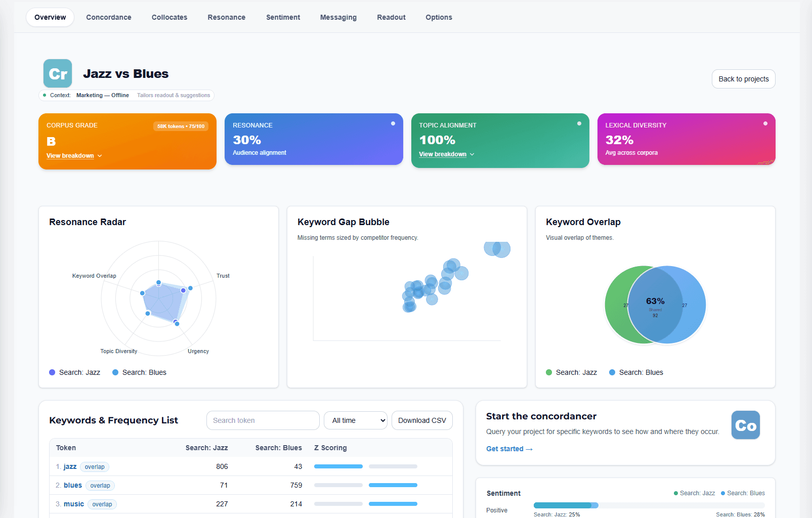Click the Search token input field
The height and width of the screenshot is (518, 812).
coord(263,420)
